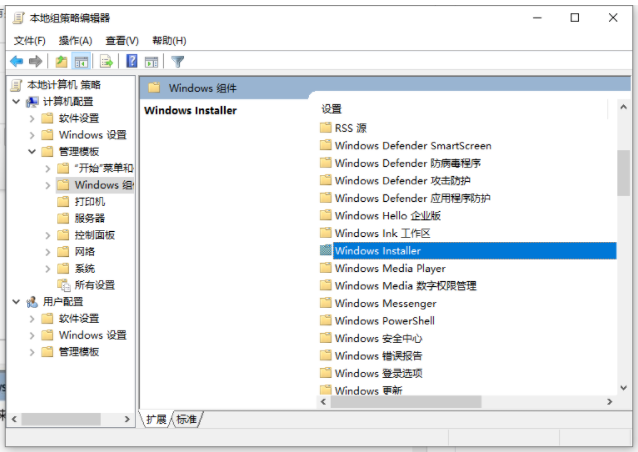Select Windows Defender 防病毒程序 folder
Screen dimensions: 638x452
(408, 163)
